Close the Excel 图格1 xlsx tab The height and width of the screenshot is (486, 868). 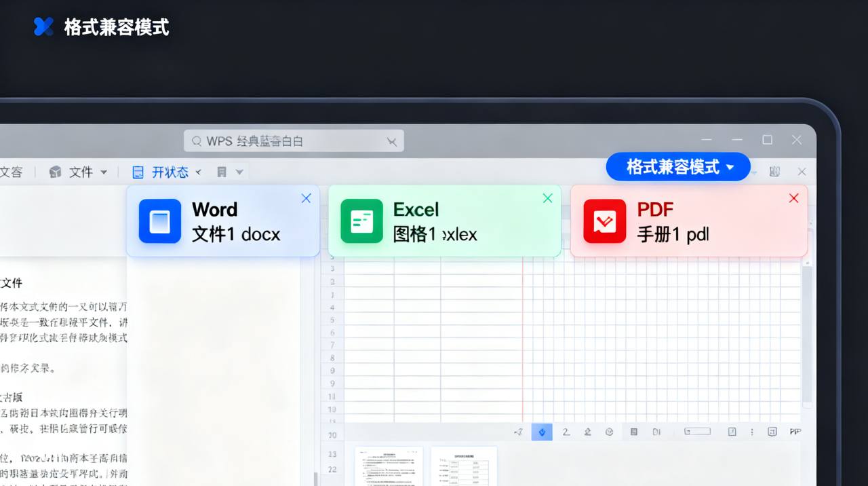tap(547, 198)
